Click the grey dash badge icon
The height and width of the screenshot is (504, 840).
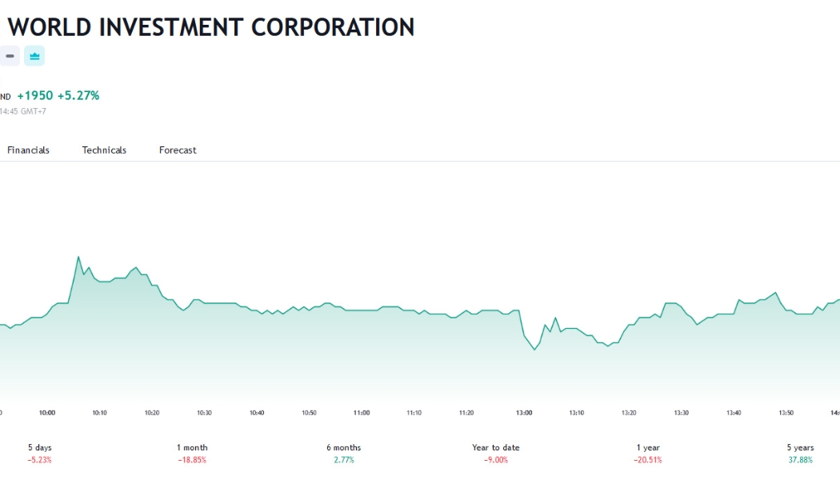[10, 56]
